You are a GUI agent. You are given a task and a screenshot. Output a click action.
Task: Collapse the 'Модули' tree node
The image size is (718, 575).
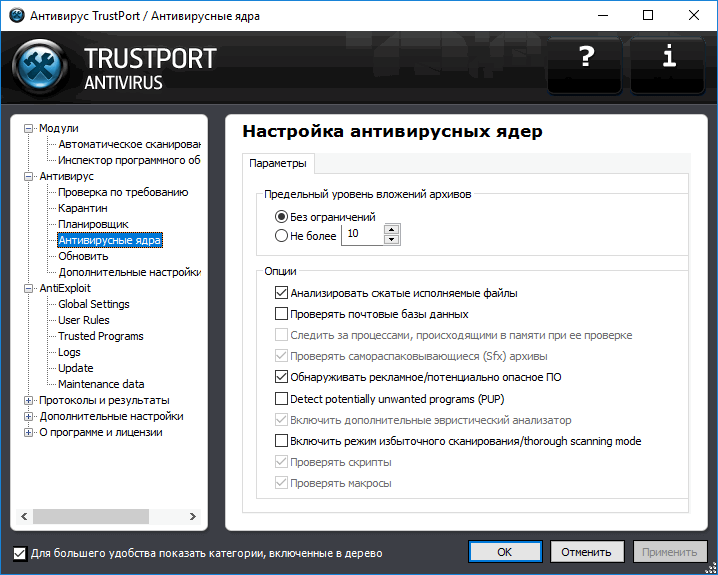28,128
